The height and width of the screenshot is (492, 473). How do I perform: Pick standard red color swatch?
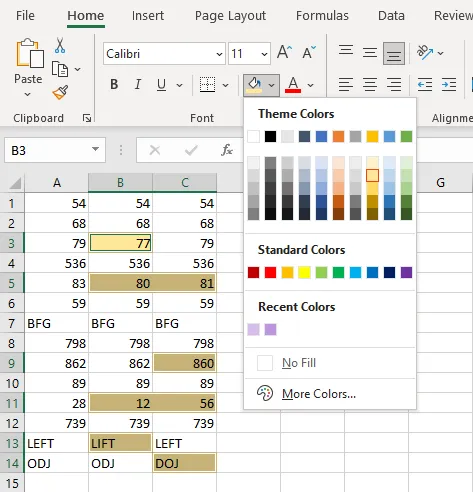pyautogui.click(x=270, y=272)
